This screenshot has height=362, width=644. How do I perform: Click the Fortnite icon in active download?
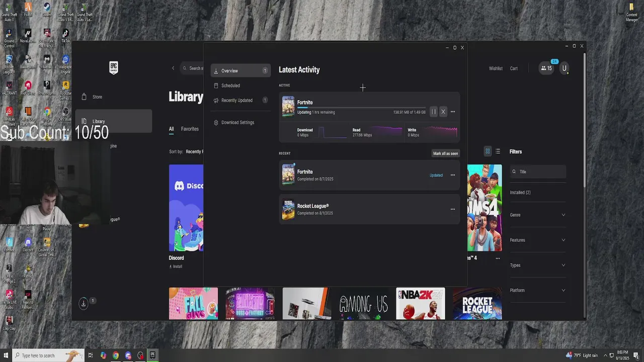[x=288, y=107]
